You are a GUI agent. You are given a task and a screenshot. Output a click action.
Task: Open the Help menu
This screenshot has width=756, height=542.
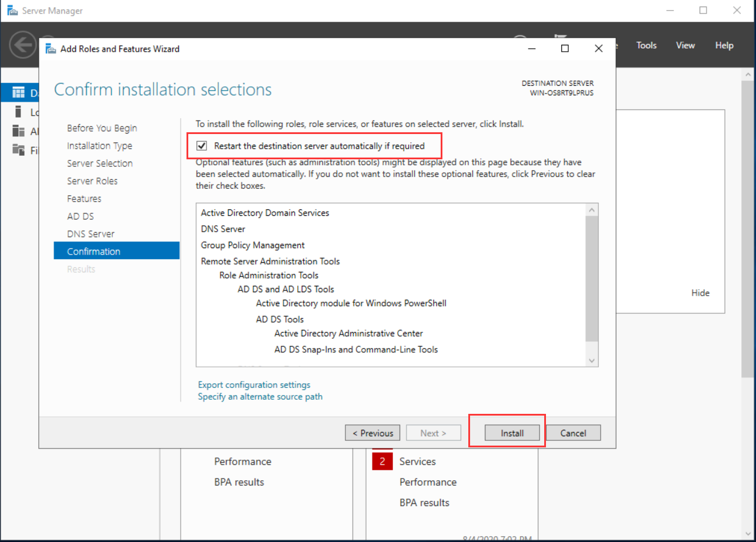coord(724,45)
